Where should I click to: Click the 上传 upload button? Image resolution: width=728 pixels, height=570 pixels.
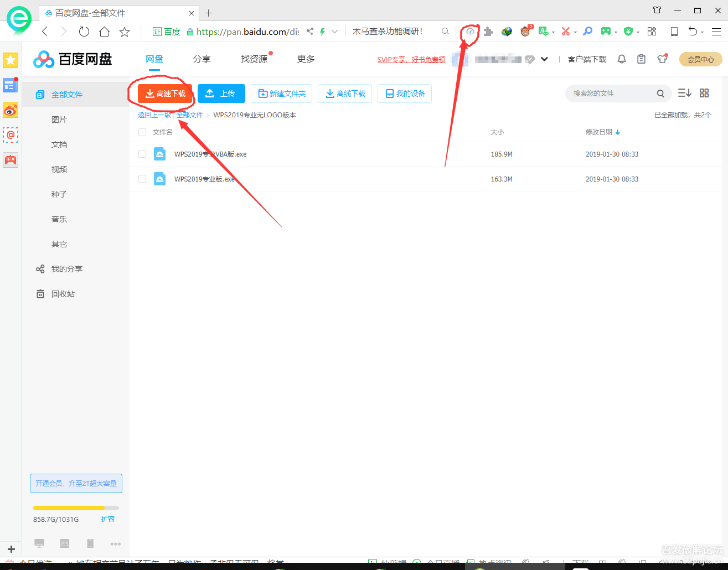(x=221, y=94)
